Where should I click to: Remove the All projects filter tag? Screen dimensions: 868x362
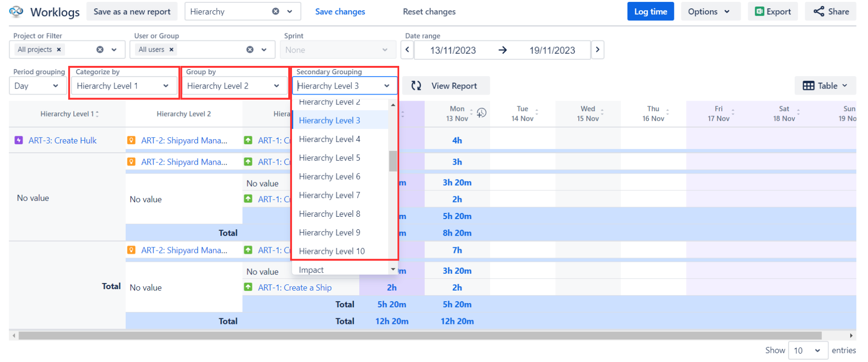pos(59,50)
